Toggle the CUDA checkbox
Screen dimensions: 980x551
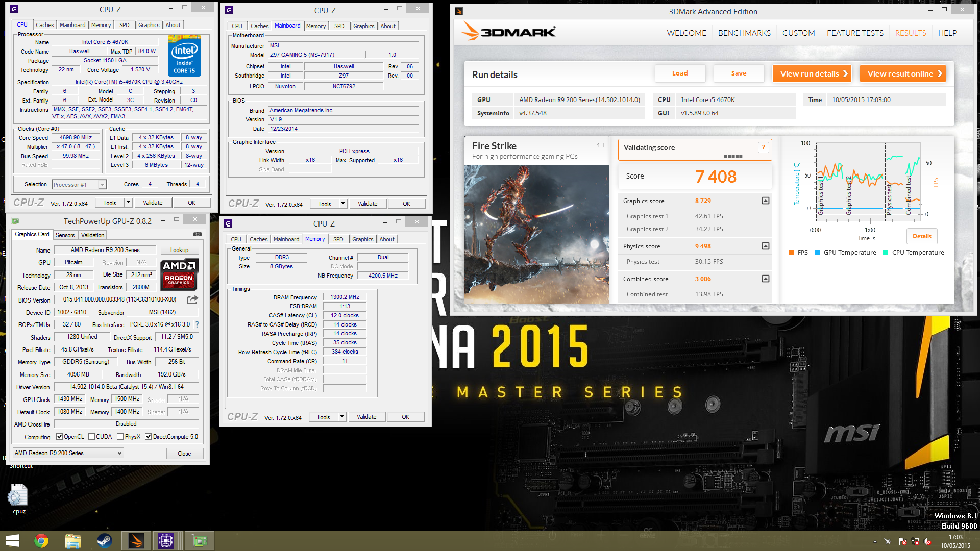(x=91, y=437)
